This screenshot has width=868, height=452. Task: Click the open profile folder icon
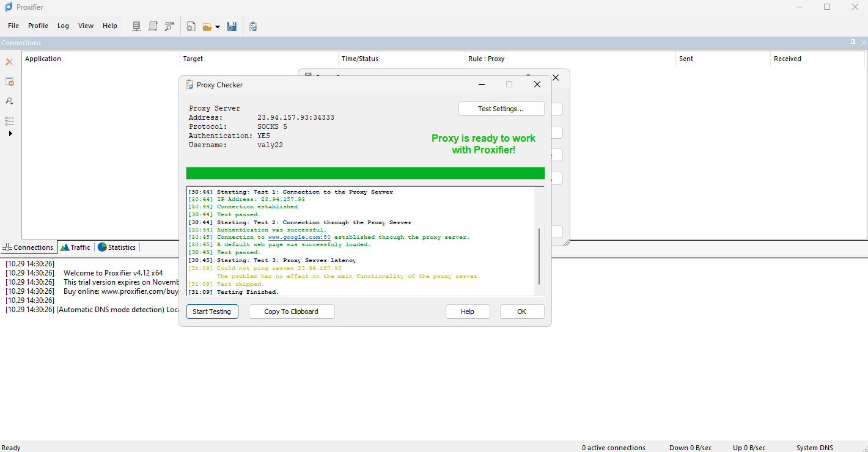[x=207, y=26]
